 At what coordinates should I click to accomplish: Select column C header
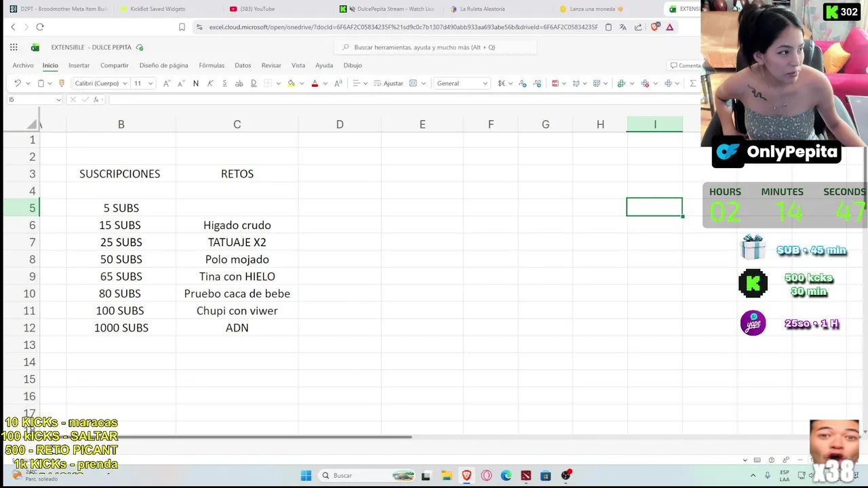[x=237, y=124]
